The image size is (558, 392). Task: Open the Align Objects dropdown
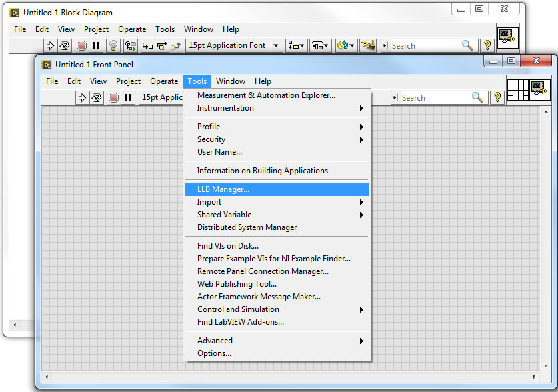[x=295, y=46]
